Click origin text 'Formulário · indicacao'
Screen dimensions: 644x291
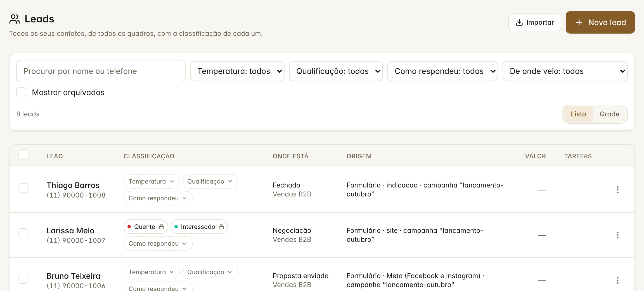[382, 185]
